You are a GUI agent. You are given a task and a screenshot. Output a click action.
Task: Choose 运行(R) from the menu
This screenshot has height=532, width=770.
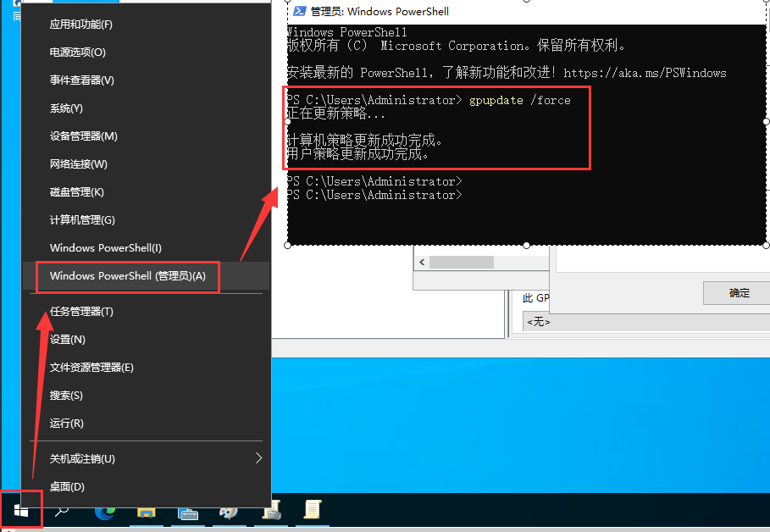tap(66, 424)
